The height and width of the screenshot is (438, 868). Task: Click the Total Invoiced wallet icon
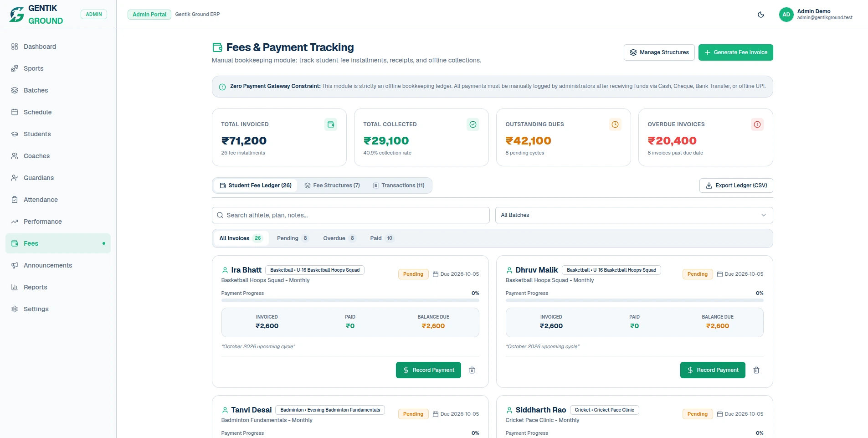pyautogui.click(x=331, y=124)
